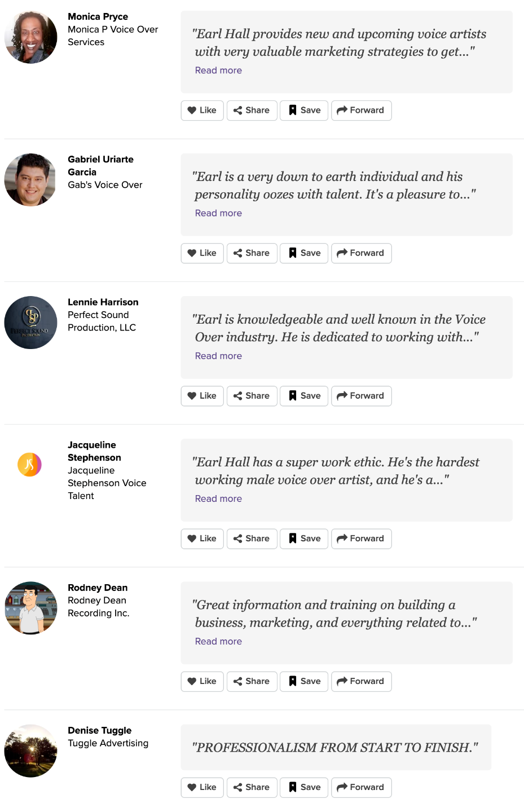
Task: Read more of Gabriel's testimonial
Action: coord(218,213)
